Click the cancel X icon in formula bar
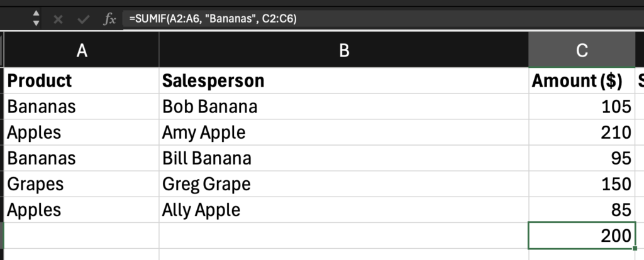This screenshot has height=260, width=644. tap(58, 19)
